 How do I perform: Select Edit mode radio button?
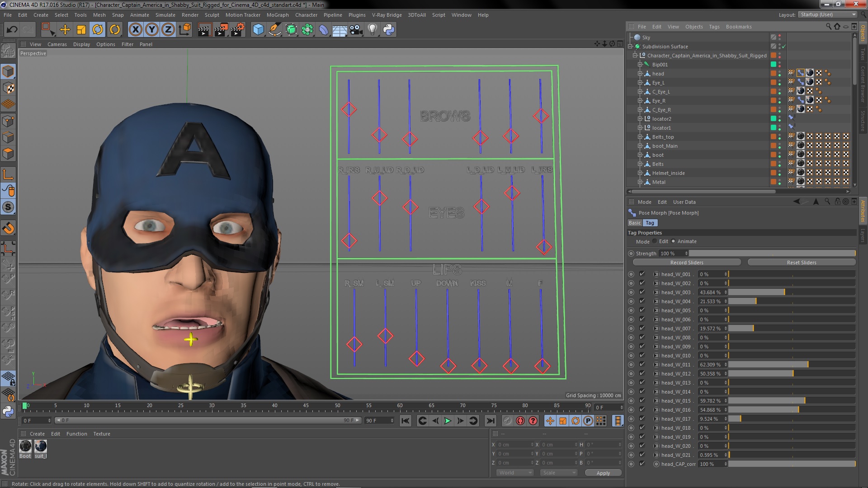point(655,241)
